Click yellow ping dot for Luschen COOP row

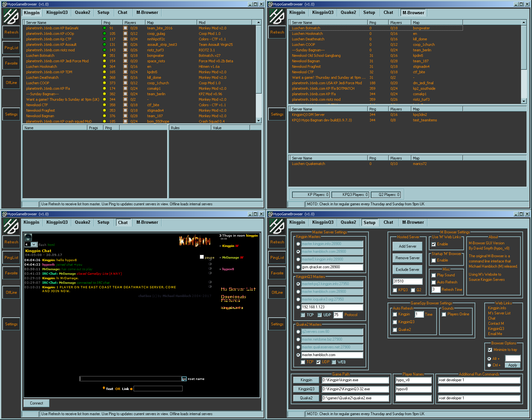click(x=104, y=83)
